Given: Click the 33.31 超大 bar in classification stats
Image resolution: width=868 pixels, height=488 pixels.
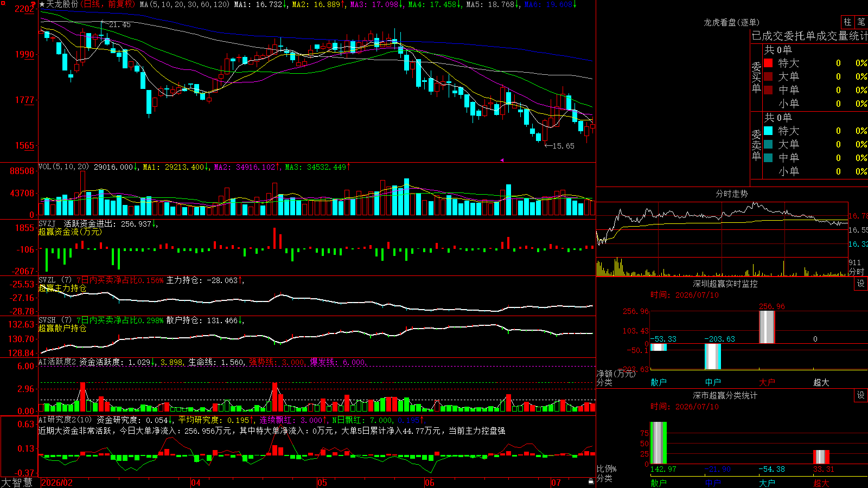Looking at the screenshot, I should click(821, 457).
